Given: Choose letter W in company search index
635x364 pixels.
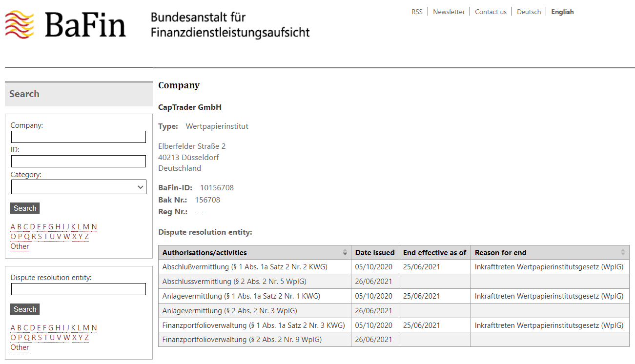Looking at the screenshot, I should [67, 237].
